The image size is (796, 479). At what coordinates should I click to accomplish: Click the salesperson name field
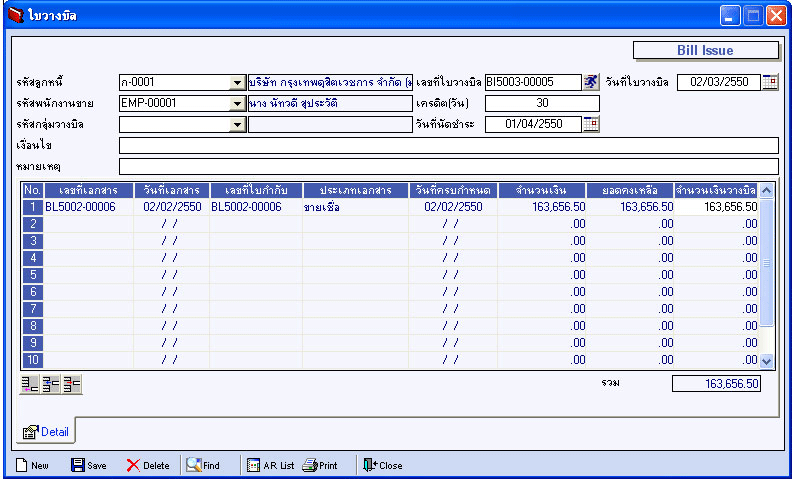[x=330, y=104]
